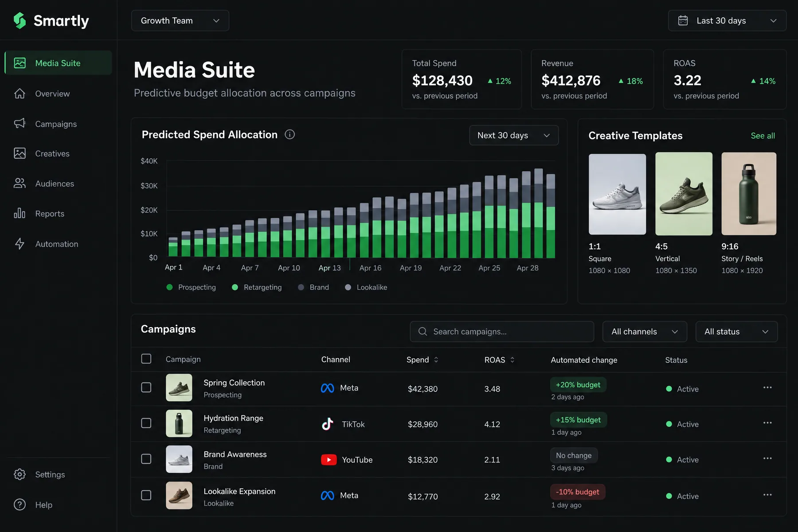
Task: Check the Lookalike Expansion row checkbox
Action: click(146, 495)
